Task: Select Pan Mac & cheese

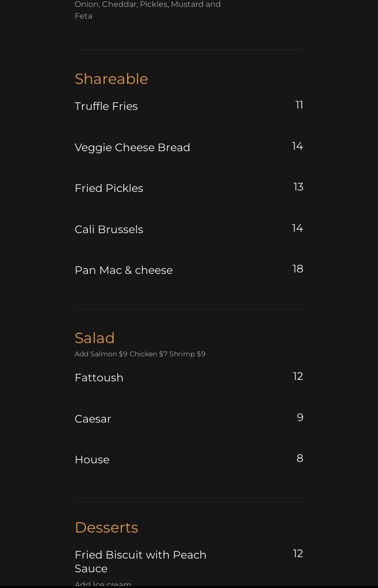Action: pyautogui.click(x=123, y=270)
